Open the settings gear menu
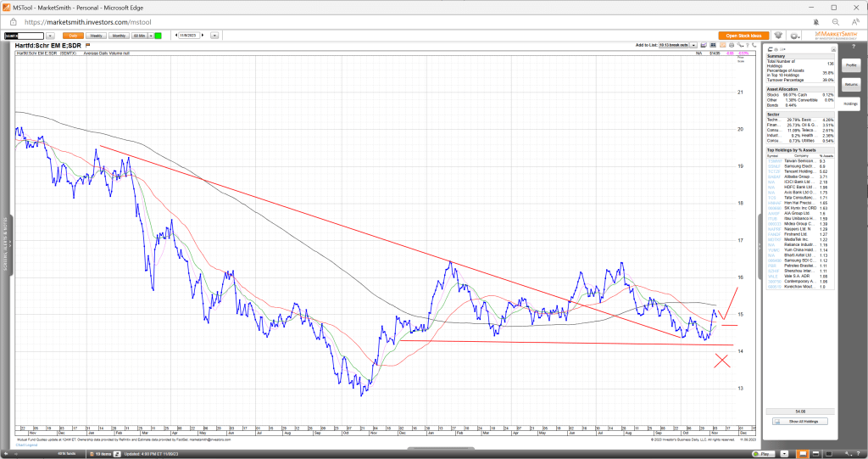 tap(793, 36)
